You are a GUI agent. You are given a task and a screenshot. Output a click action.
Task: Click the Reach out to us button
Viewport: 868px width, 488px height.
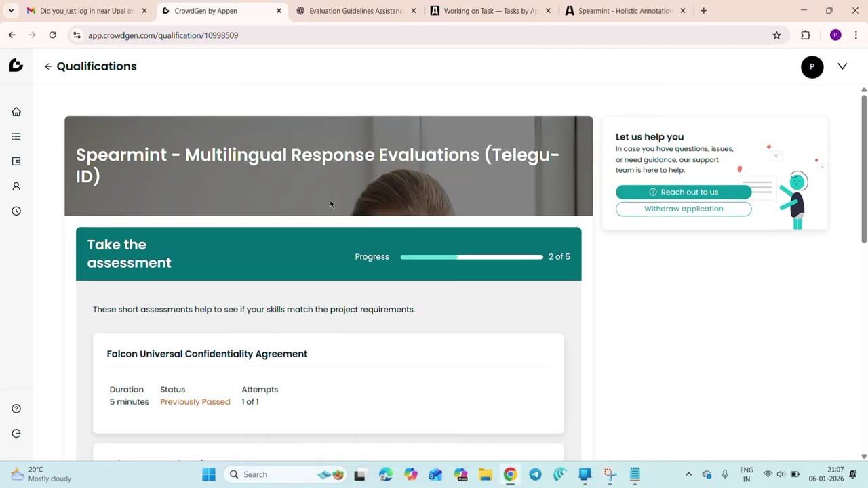coord(684,192)
